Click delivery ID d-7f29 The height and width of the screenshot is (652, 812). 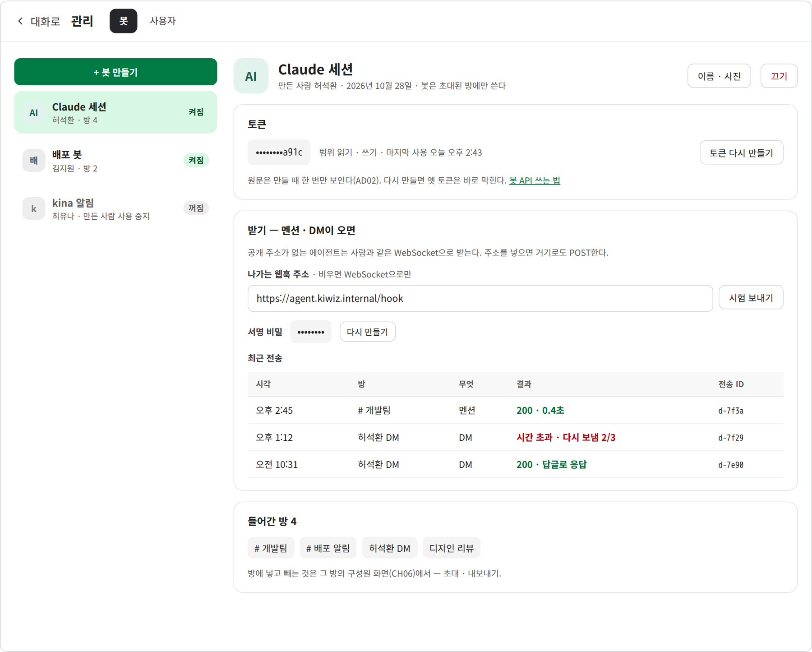[x=731, y=438]
